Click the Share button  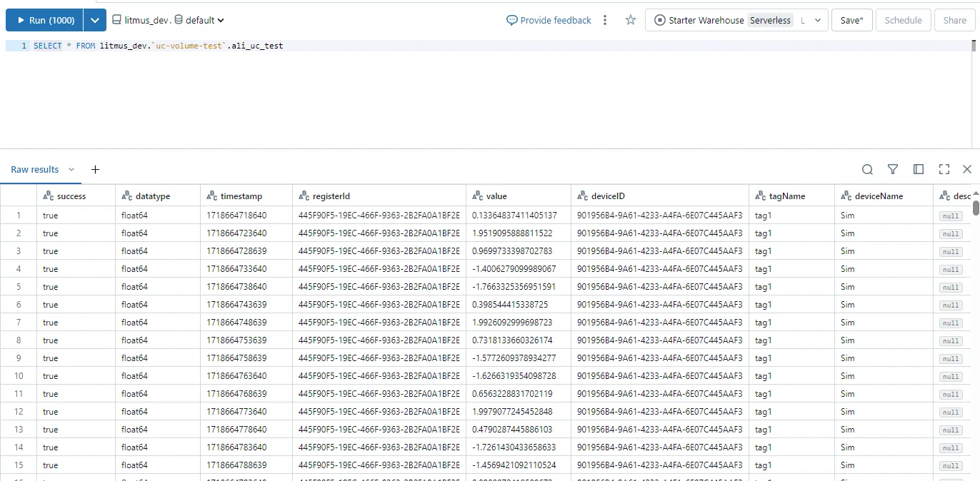tap(954, 20)
